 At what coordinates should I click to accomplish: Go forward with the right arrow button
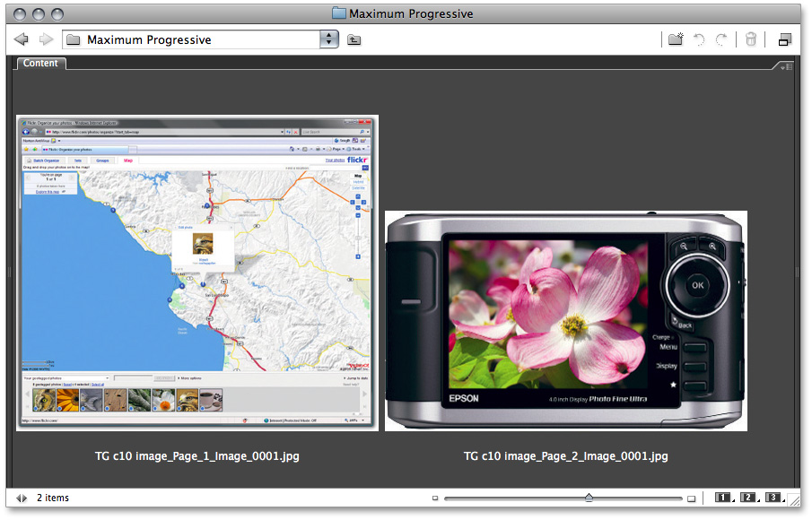tap(47, 39)
